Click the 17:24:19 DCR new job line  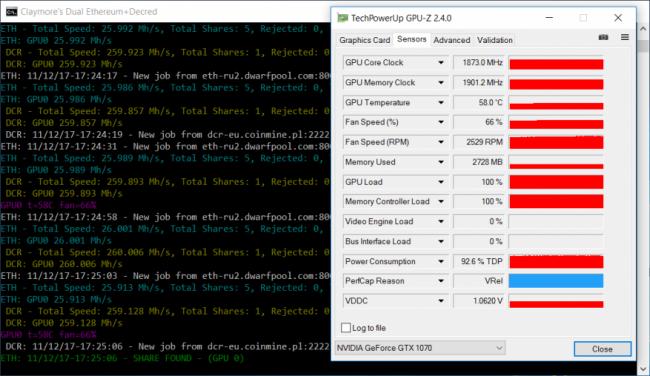pyautogui.click(x=168, y=134)
